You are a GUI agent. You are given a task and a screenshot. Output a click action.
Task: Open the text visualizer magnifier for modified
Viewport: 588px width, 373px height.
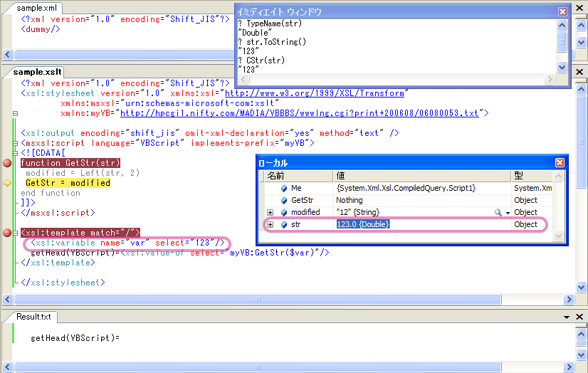tap(498, 213)
